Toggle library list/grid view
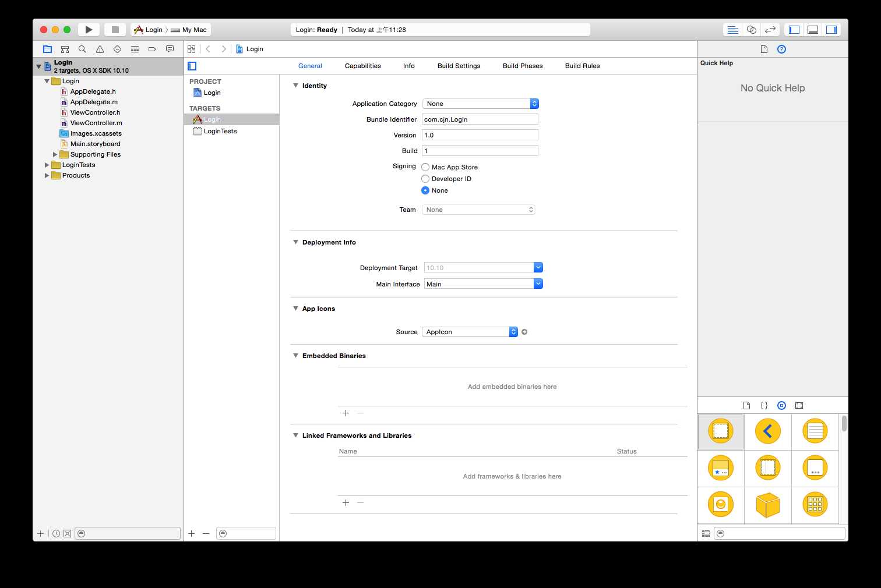The image size is (881, 588). point(706,533)
